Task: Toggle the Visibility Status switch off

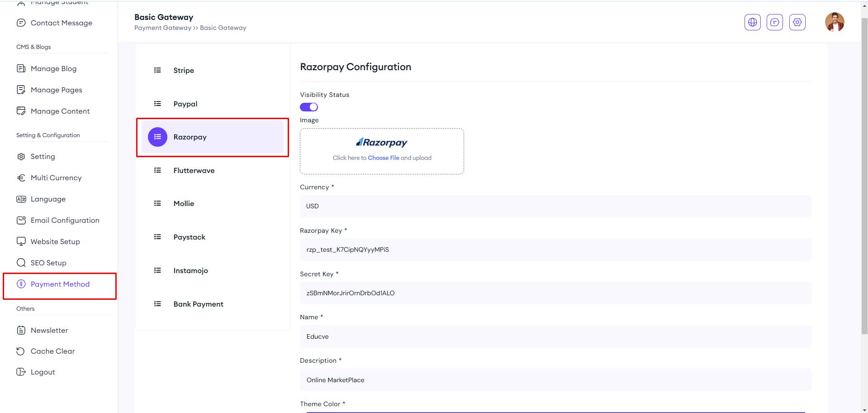Action: click(309, 107)
